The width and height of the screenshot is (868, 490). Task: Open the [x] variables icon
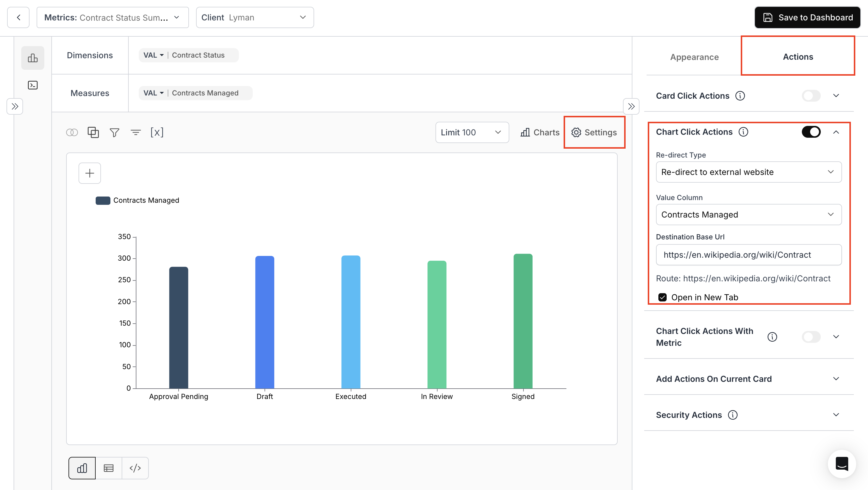coord(157,132)
